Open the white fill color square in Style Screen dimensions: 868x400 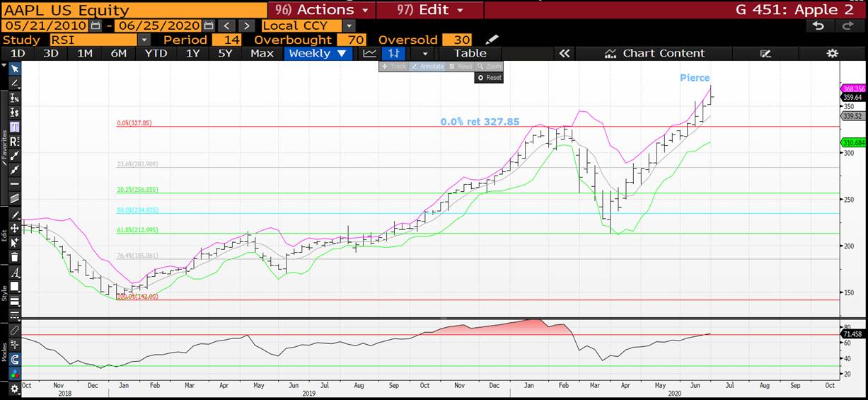click(x=15, y=287)
